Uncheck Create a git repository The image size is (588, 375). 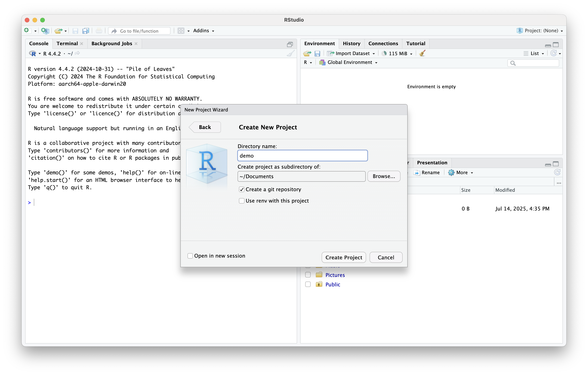click(241, 189)
